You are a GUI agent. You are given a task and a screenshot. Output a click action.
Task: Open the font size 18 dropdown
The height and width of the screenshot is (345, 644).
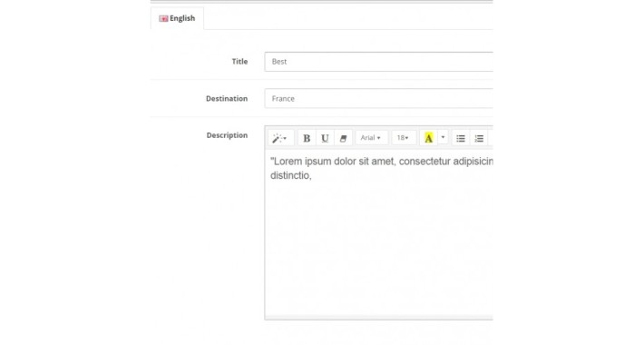404,138
